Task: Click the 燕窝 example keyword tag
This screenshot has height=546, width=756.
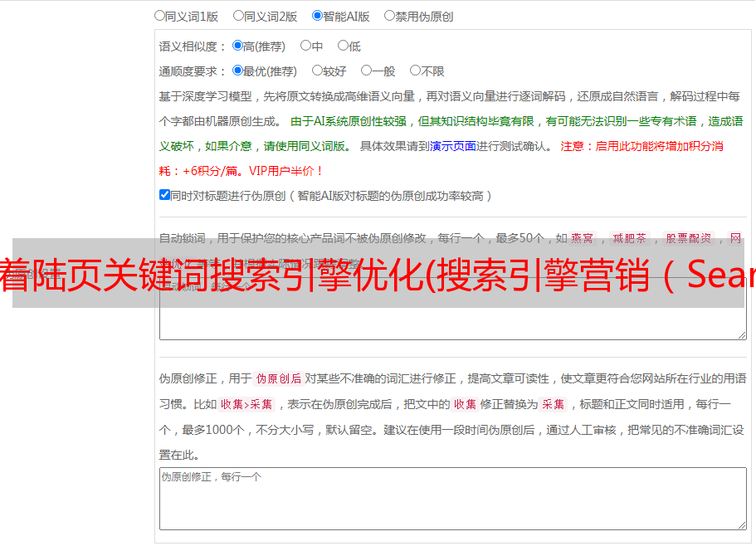Action: pos(582,238)
